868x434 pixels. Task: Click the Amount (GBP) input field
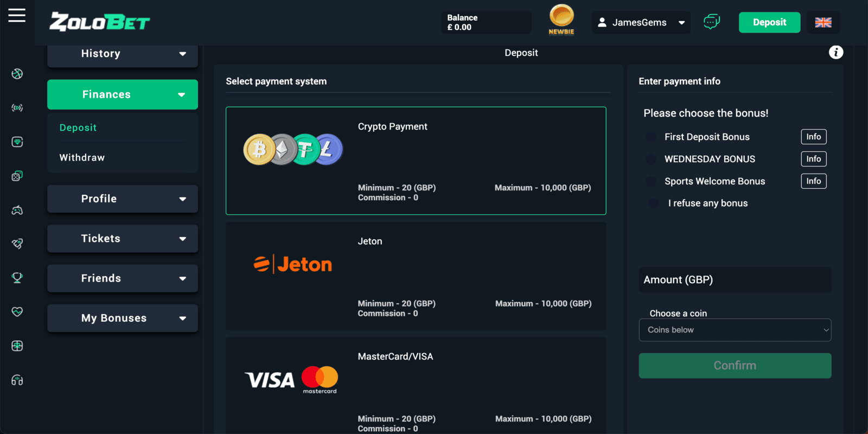(x=735, y=280)
